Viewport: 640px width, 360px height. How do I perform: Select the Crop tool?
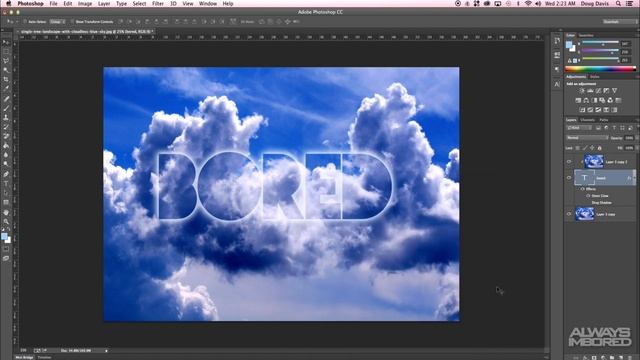click(x=6, y=79)
